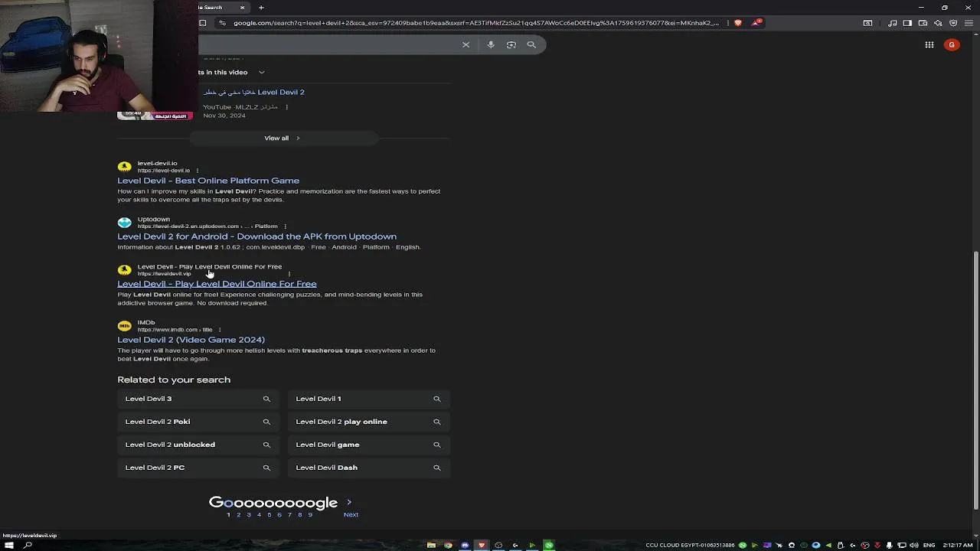Image resolution: width=980 pixels, height=551 pixels.
Task: Close the Google Search tab
Action: pos(242,8)
